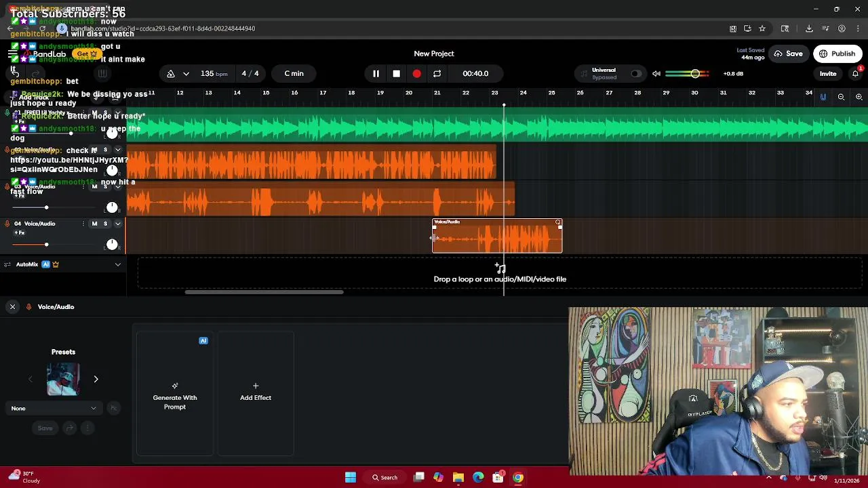868x488 pixels.
Task: Solo track 02 Voice/Audio
Action: [105, 149]
